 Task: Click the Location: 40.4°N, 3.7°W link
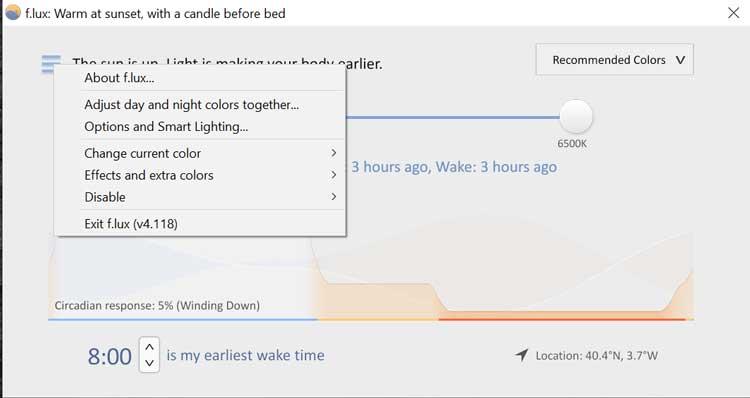click(596, 356)
